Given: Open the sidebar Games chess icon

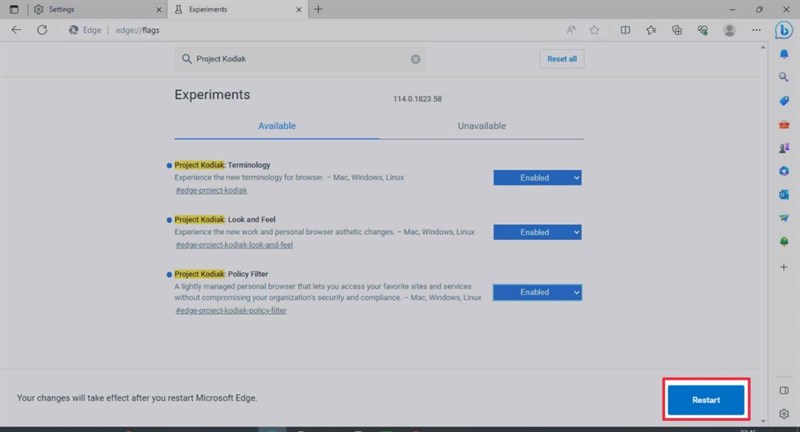Looking at the screenshot, I should 784,148.
